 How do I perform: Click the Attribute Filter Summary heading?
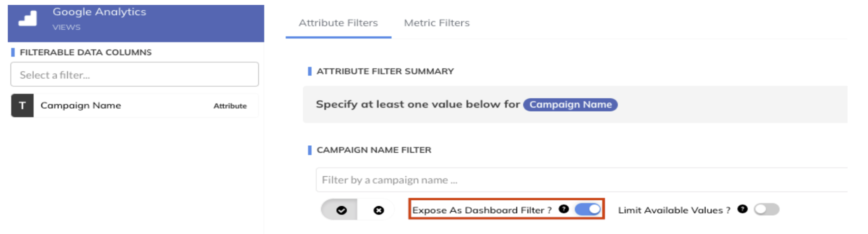pos(385,71)
